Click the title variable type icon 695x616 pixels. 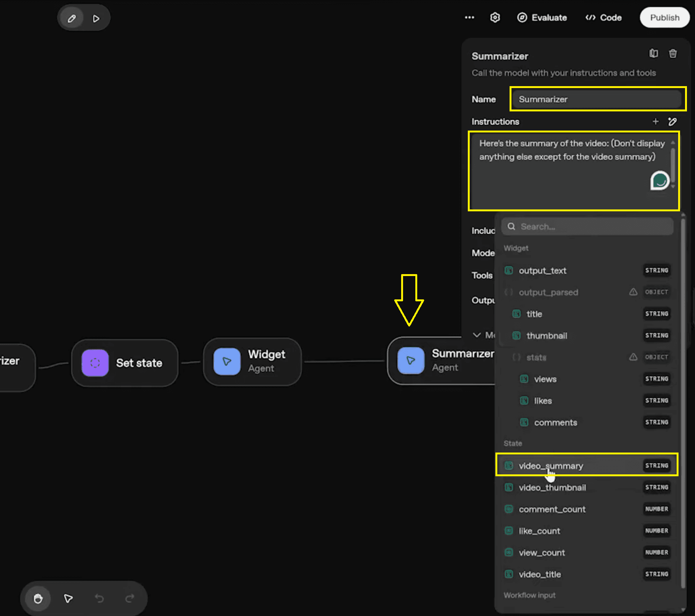click(516, 314)
